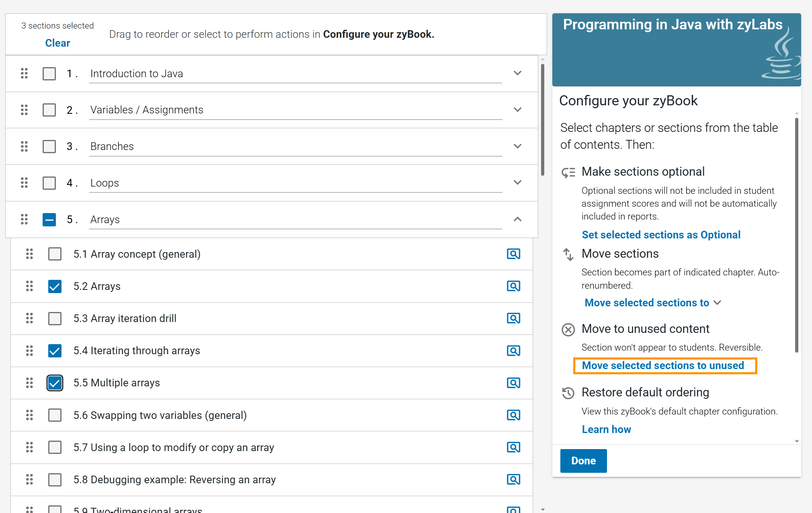Set selected sections as Optional

[661, 235]
